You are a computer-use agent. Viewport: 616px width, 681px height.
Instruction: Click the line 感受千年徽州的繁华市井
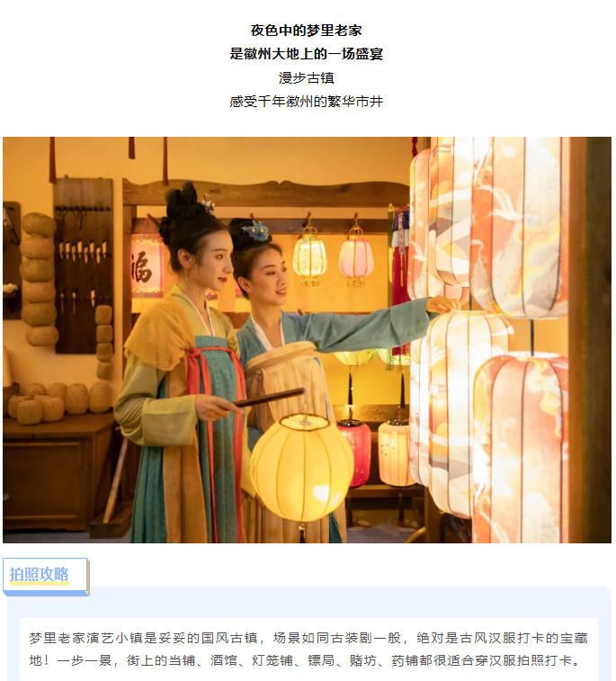point(307,101)
